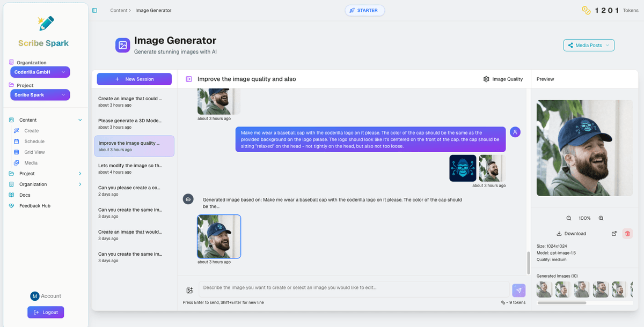Delete the previewed image with the trash icon

point(627,233)
